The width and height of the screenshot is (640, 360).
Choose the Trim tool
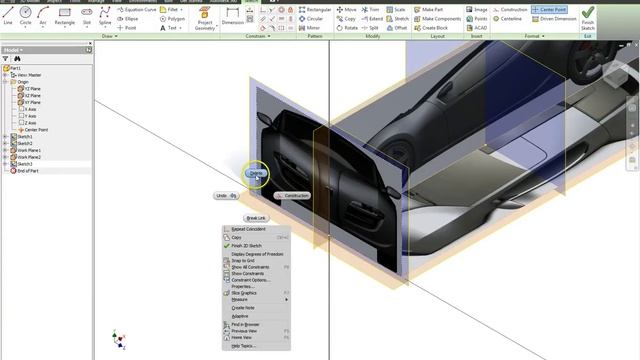(370, 9)
